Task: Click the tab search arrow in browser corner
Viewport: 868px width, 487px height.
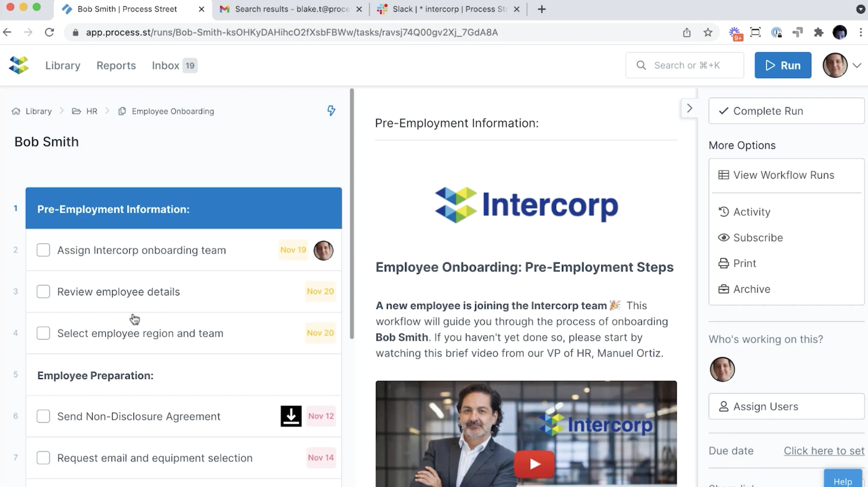Action: point(860,9)
